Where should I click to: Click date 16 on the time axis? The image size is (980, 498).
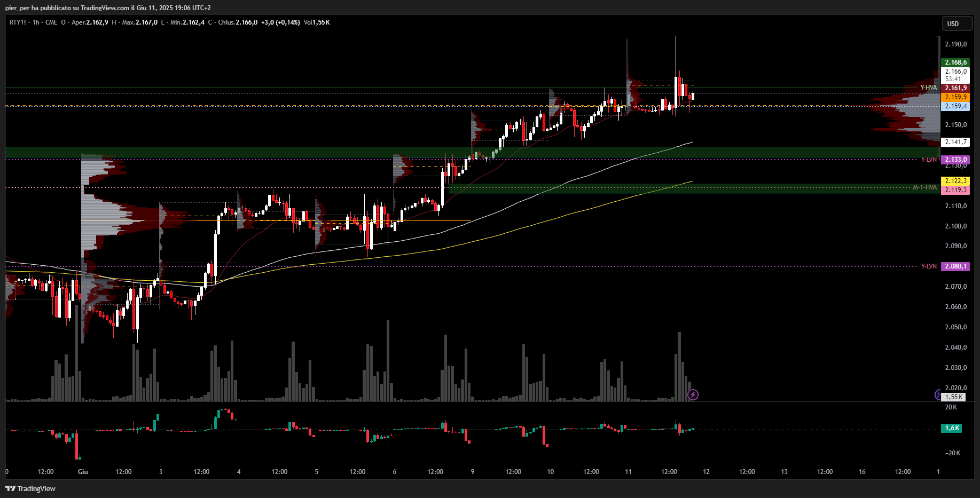(863, 472)
